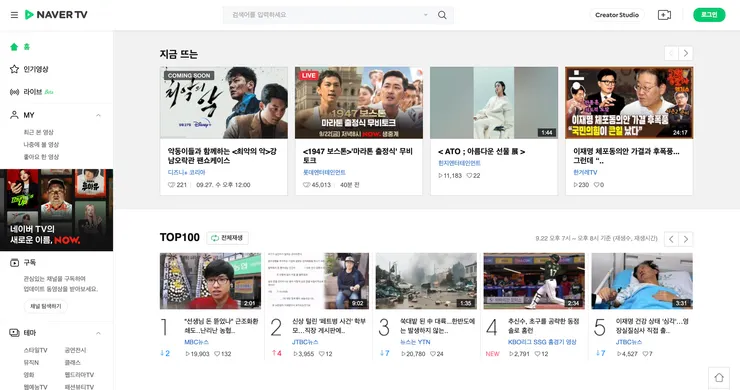
Task: Show previous TOP100 page
Action: [671, 239]
